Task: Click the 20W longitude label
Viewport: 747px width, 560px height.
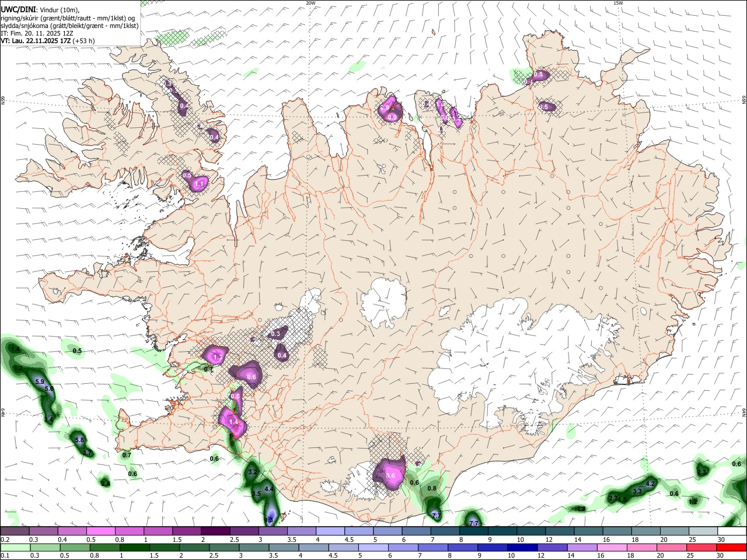Action: pos(310,3)
